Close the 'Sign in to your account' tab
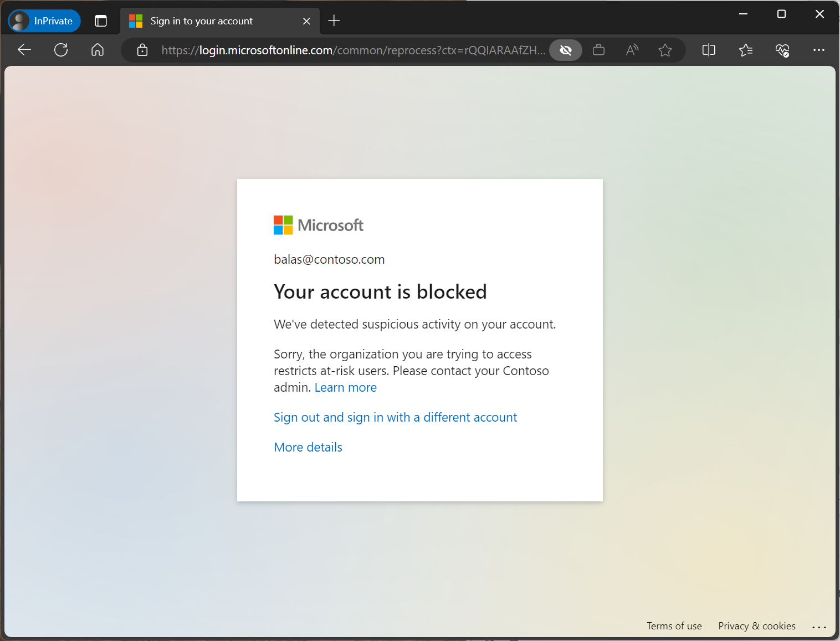840x641 pixels. pyautogui.click(x=306, y=21)
